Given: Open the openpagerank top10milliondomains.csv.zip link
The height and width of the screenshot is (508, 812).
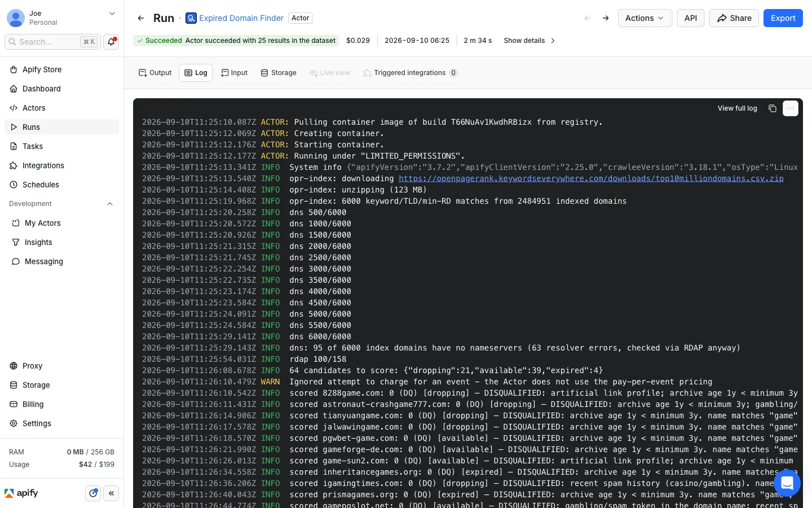Looking at the screenshot, I should click(x=591, y=178).
